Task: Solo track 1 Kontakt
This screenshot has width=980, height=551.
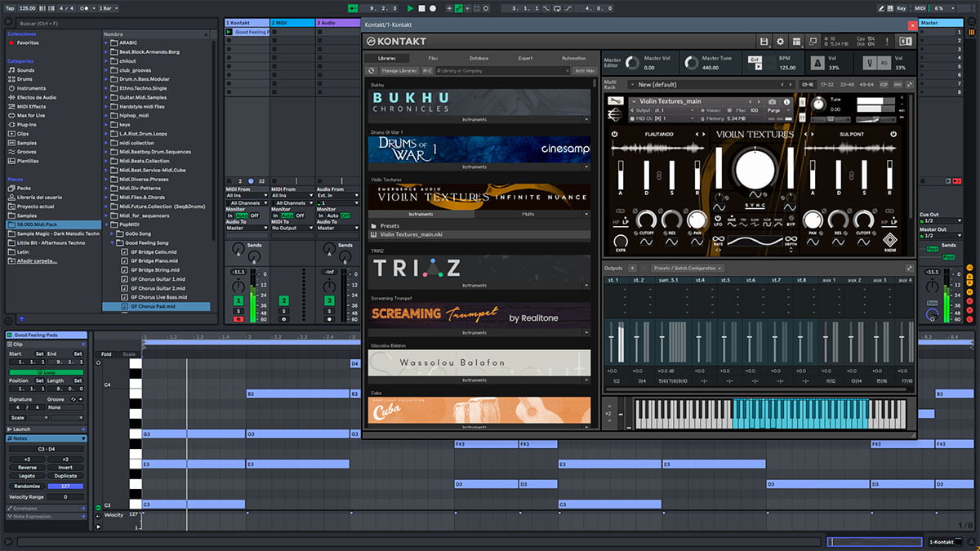Action: [x=238, y=312]
